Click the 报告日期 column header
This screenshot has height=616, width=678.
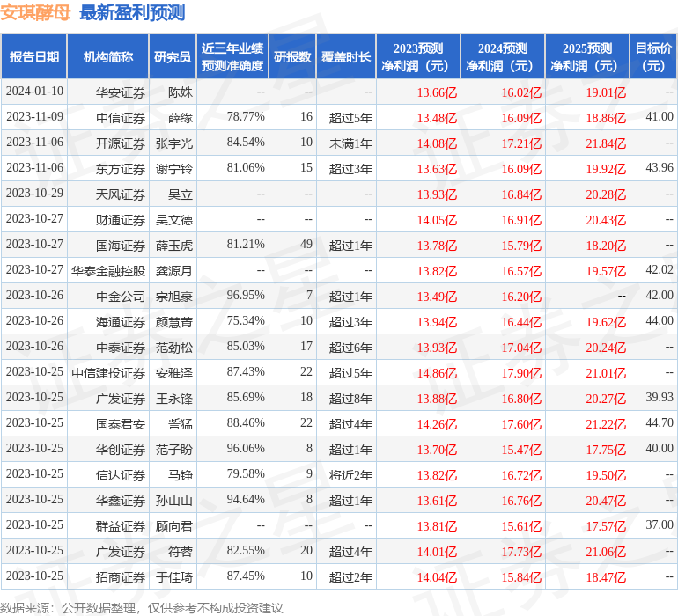(x=33, y=57)
